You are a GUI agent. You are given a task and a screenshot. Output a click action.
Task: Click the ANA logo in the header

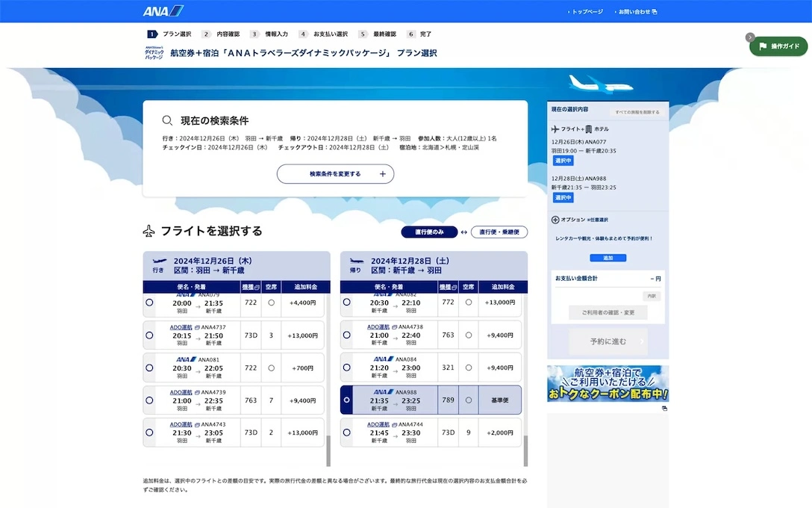coord(163,11)
